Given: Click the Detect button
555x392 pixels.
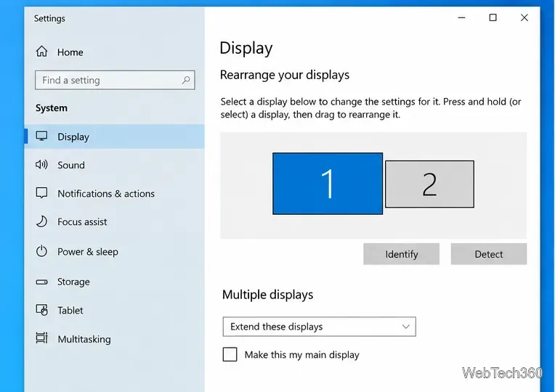Looking at the screenshot, I should 488,253.
